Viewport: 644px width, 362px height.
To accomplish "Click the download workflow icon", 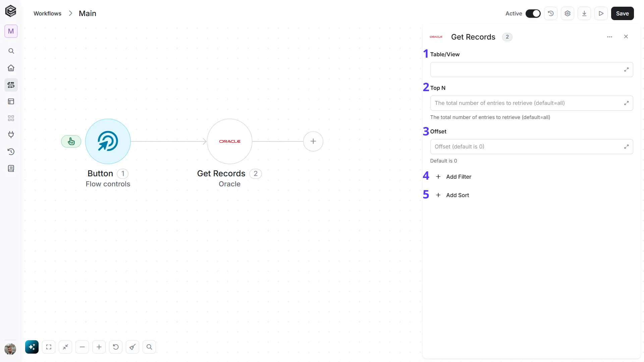I will [584, 13].
